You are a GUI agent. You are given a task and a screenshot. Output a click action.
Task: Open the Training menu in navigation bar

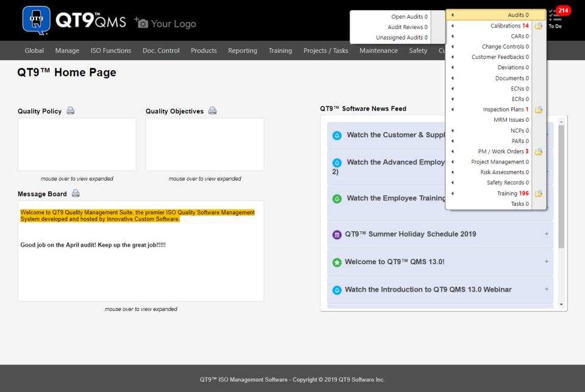[x=280, y=51]
